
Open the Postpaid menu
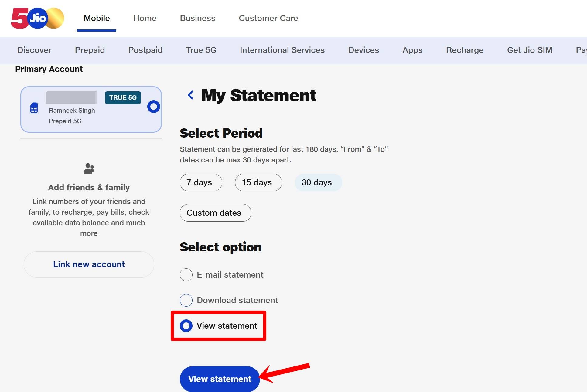pos(145,50)
